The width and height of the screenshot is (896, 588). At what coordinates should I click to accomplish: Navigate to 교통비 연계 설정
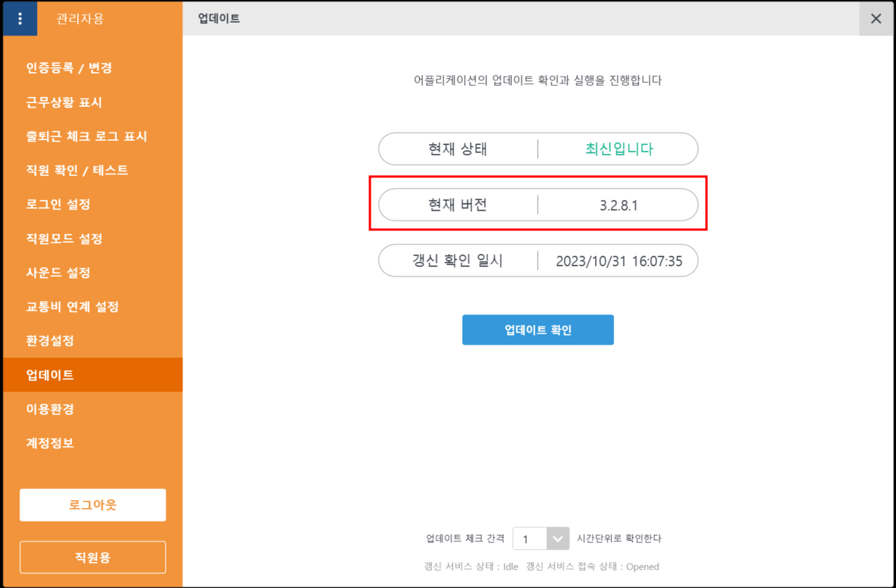click(72, 307)
